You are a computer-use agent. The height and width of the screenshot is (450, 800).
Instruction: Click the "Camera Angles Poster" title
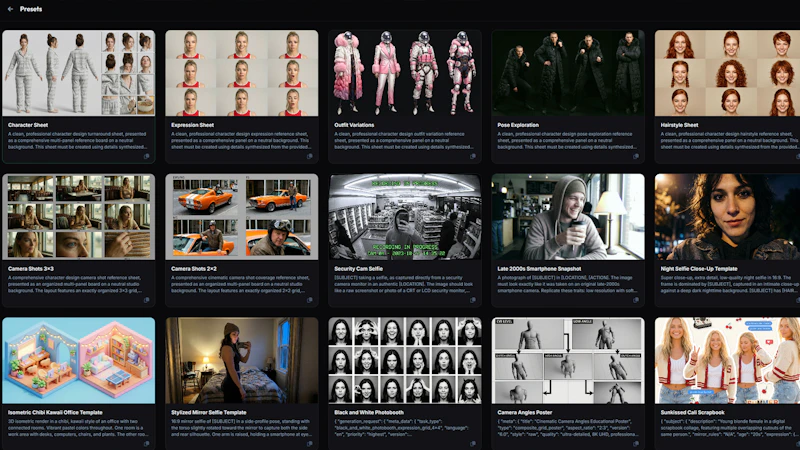coord(524,413)
